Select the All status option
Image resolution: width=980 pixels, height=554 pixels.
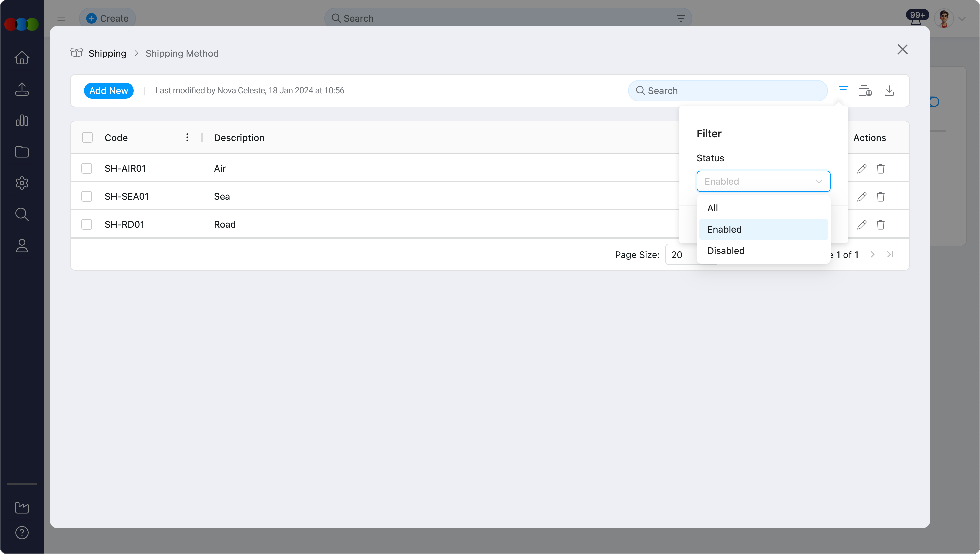pos(713,208)
